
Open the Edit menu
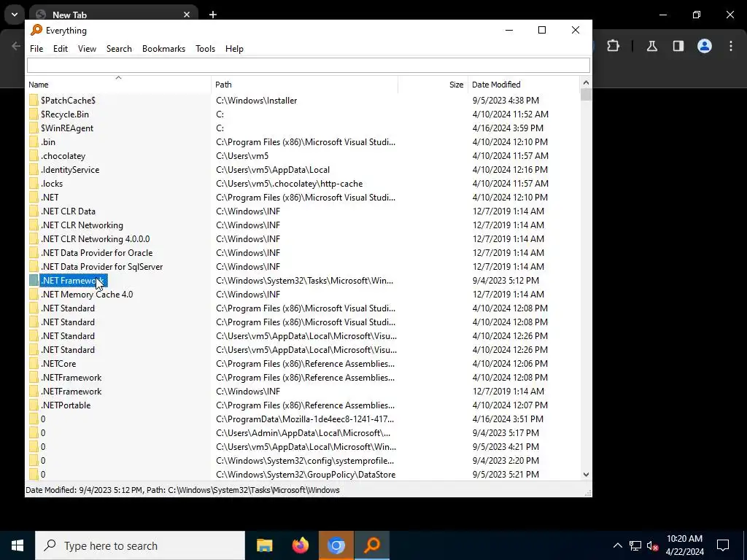pos(60,49)
